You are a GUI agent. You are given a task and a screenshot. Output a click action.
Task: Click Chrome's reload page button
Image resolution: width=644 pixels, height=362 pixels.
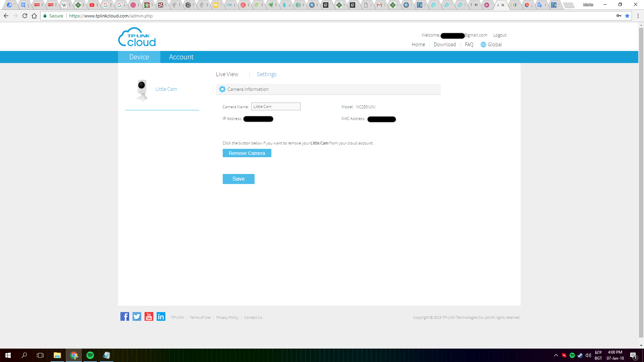25,16
